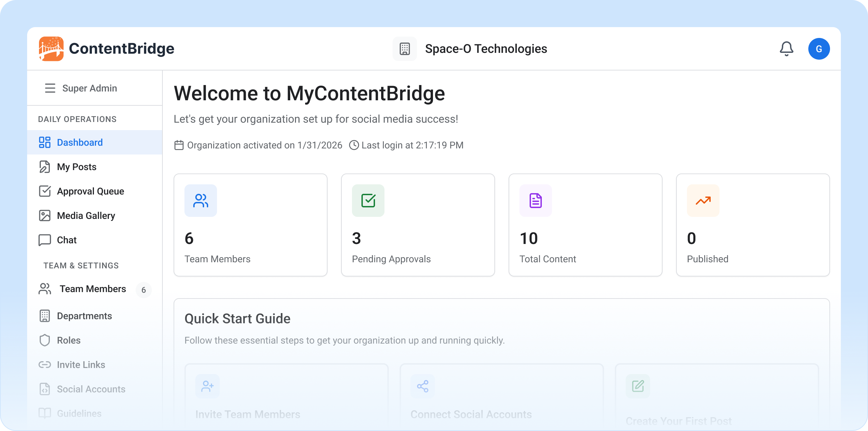Click the notification bell icon
The image size is (868, 431).
(786, 49)
